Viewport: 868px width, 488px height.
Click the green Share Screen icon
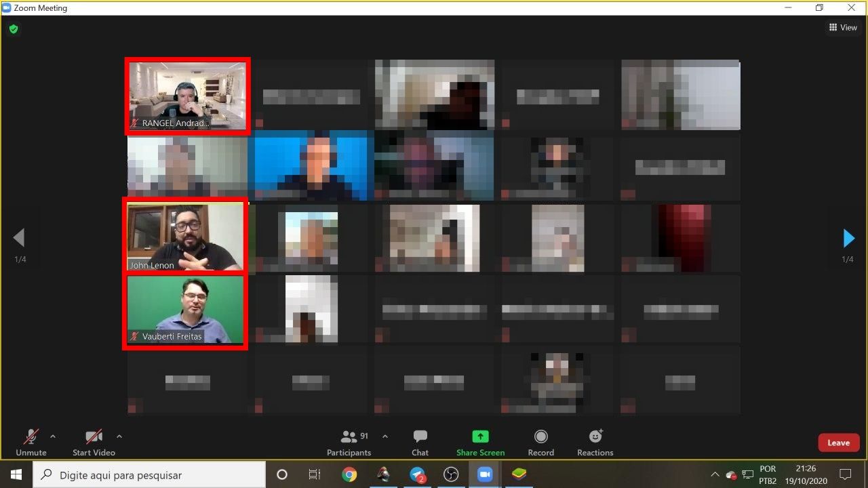pyautogui.click(x=480, y=436)
